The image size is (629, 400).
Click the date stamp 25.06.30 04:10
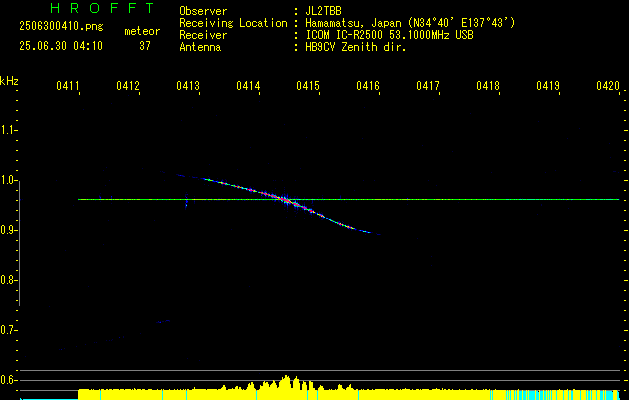[61, 46]
